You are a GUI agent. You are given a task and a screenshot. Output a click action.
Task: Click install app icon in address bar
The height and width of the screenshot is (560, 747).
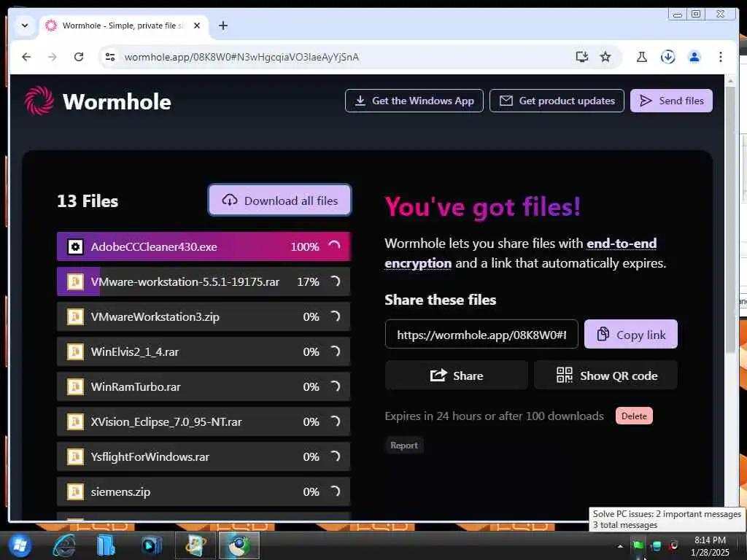coord(581,57)
